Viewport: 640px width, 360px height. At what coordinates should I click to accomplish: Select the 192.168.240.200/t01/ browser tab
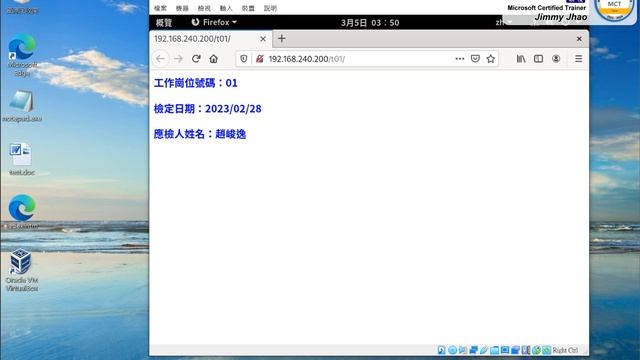coord(210,39)
